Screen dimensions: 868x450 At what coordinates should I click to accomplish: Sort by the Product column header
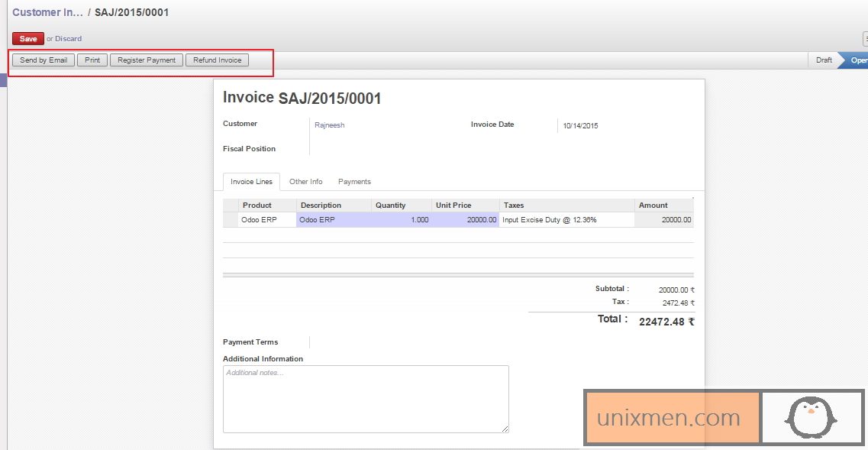pos(267,205)
